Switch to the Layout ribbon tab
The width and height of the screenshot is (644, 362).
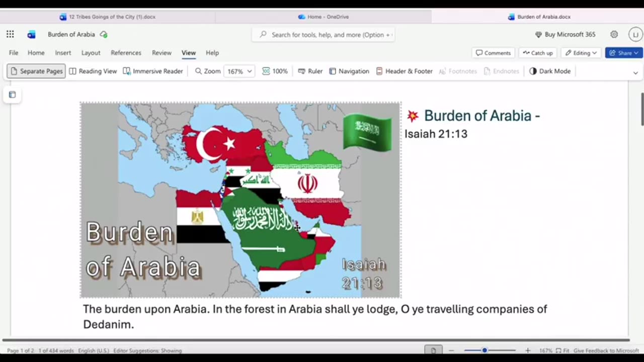(91, 53)
